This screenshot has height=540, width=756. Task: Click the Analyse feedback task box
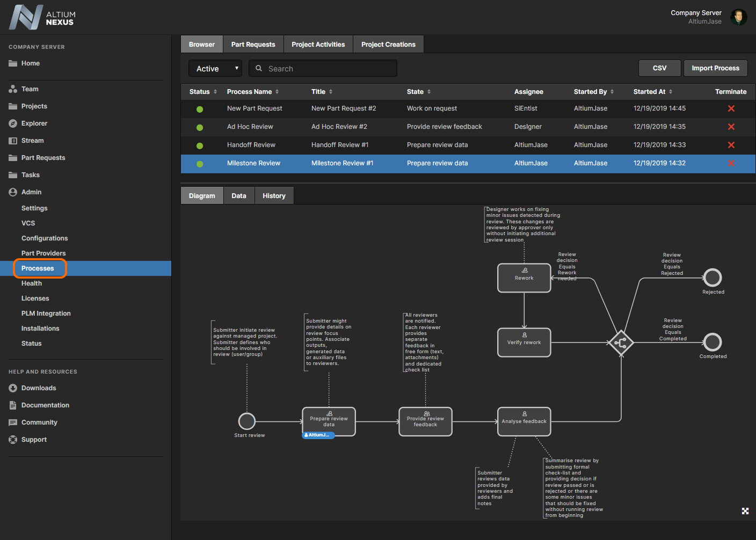tap(524, 421)
